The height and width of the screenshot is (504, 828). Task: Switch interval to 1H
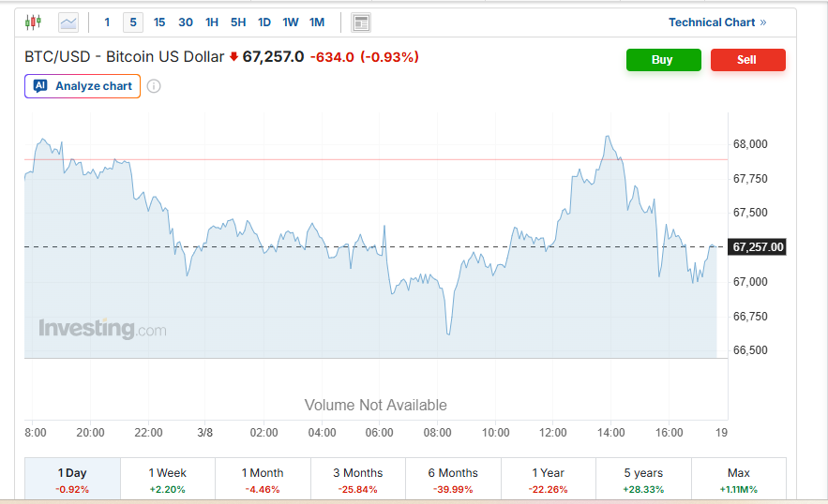pyautogui.click(x=212, y=22)
